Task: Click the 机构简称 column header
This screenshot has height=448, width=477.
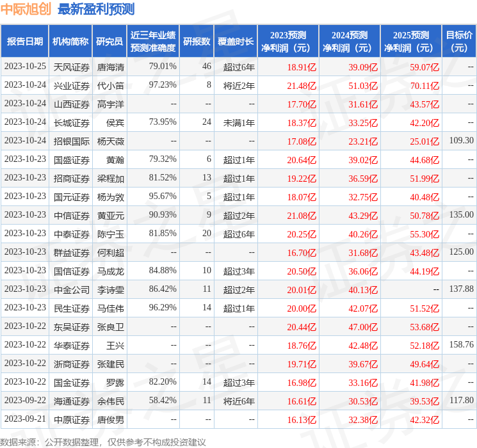Action: 70,42
